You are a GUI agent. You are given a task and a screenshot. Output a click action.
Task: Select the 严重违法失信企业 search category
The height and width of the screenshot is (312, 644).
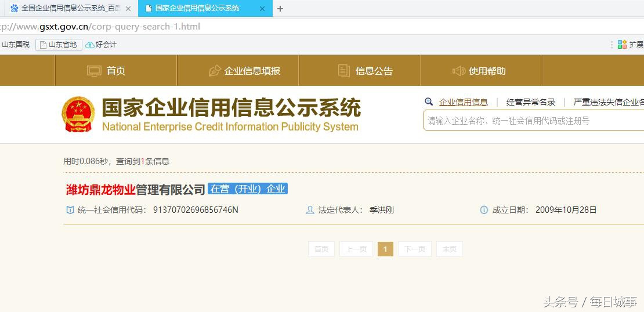pyautogui.click(x=608, y=102)
